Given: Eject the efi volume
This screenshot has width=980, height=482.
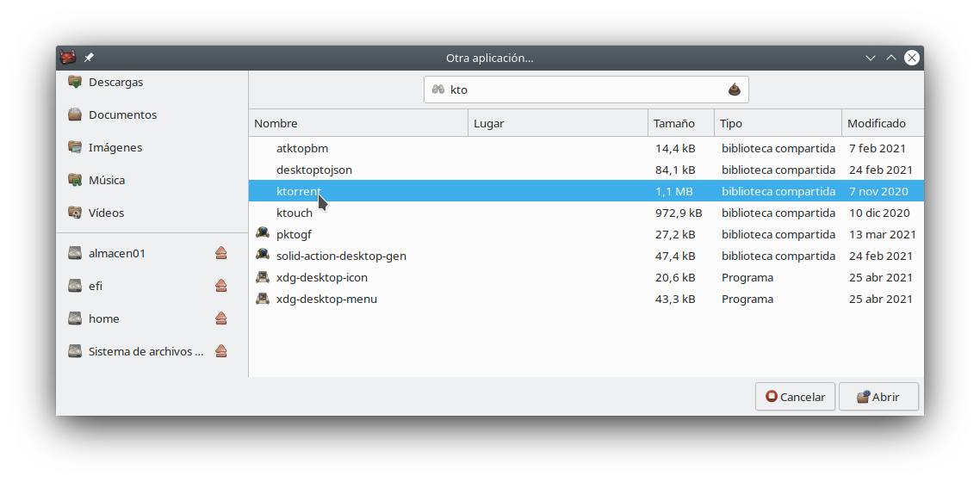Looking at the screenshot, I should (221, 286).
